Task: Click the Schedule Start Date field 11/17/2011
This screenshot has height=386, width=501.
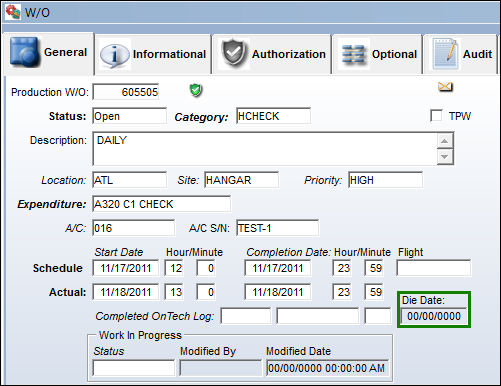Action: (126, 268)
